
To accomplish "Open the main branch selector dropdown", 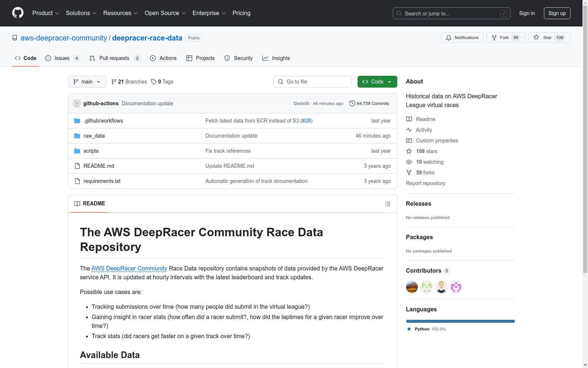I will click(87, 82).
